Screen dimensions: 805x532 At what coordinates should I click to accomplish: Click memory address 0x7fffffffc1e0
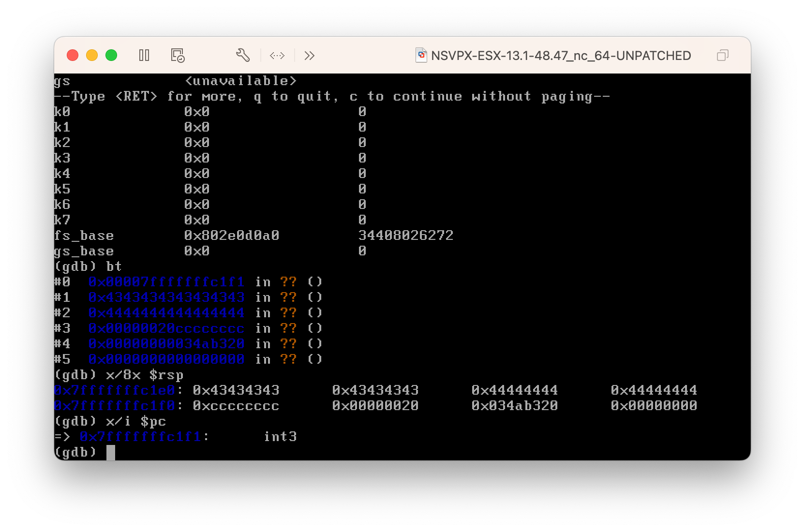(x=115, y=390)
